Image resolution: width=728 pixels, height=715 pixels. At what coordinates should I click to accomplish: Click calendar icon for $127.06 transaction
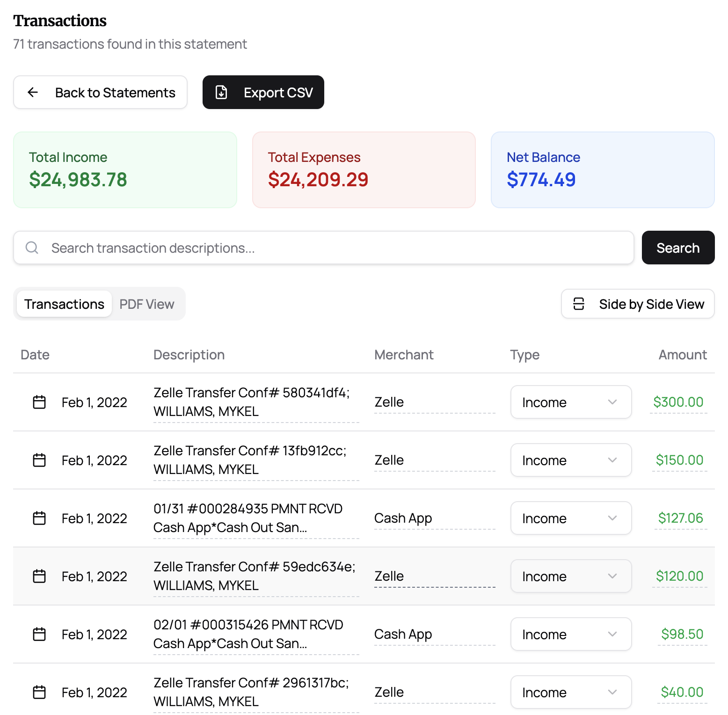pos(39,518)
